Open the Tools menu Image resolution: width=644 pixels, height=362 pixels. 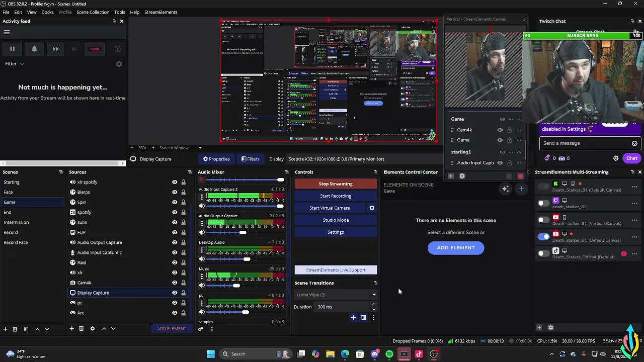(x=119, y=12)
